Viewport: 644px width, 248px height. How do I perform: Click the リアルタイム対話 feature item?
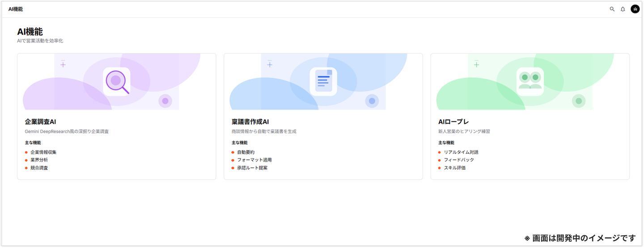[x=458, y=152]
